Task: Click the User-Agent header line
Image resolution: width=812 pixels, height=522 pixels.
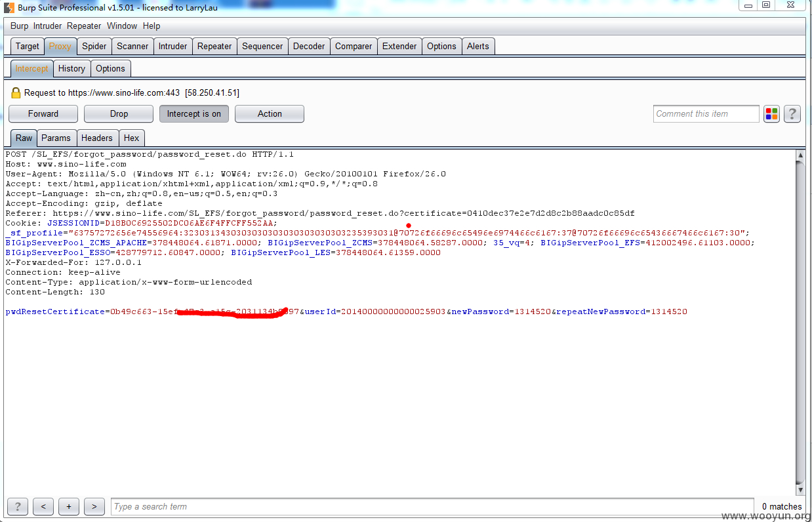Action: (x=226, y=174)
